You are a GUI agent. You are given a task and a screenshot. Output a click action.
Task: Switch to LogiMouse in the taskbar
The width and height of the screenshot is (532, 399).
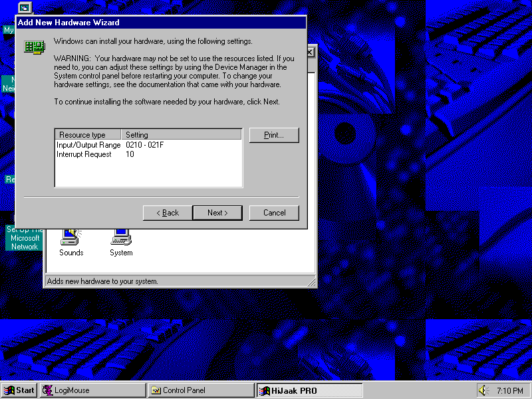[x=93, y=390]
